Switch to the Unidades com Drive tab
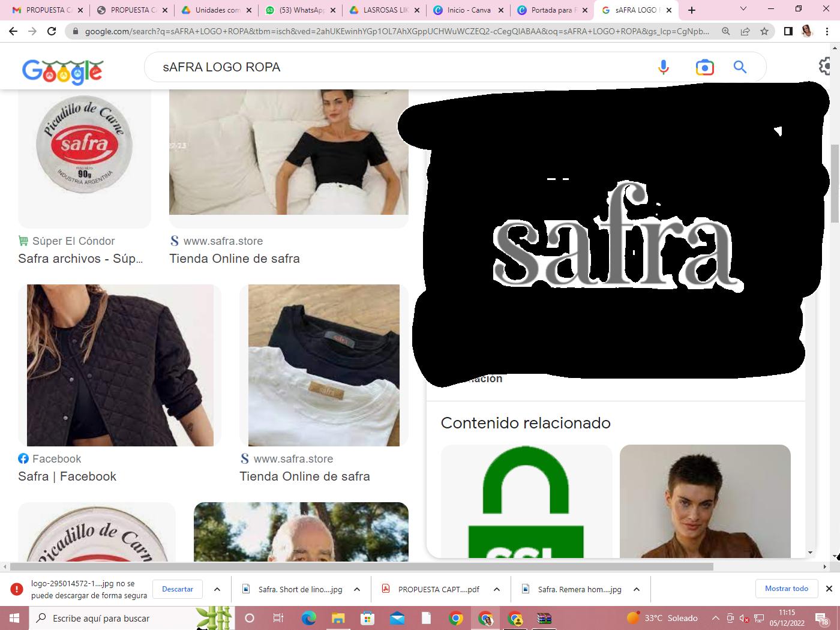 [x=217, y=10]
